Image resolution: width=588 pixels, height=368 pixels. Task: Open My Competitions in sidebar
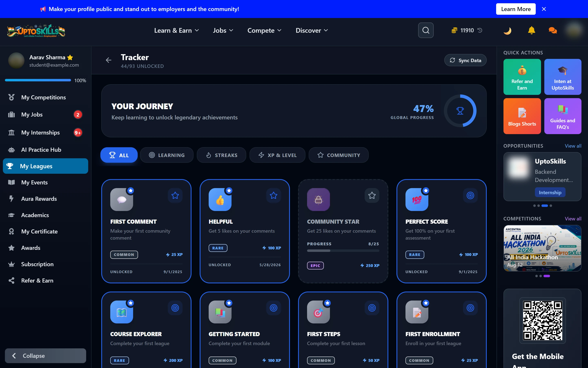[x=46, y=97]
